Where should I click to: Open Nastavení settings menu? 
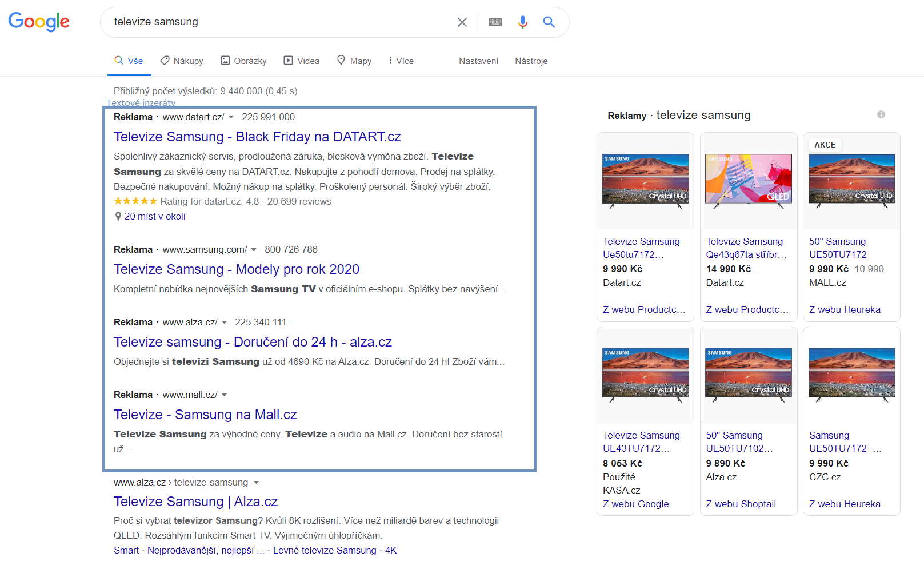(x=478, y=61)
